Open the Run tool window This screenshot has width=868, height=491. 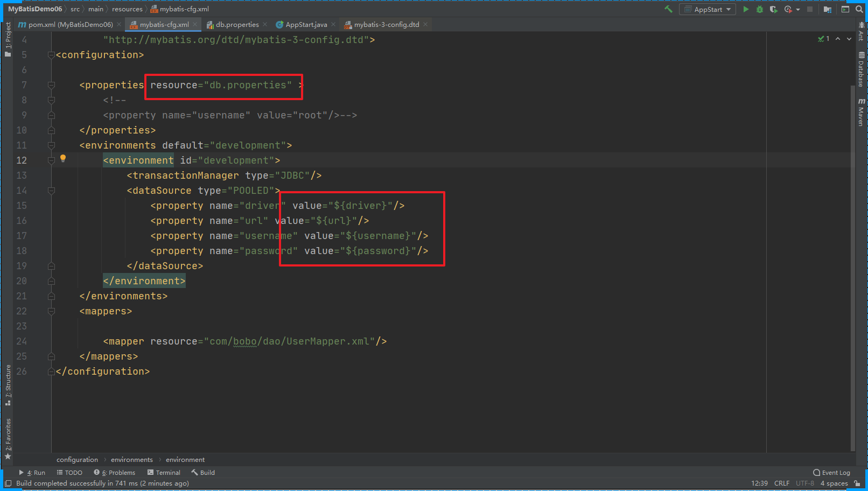32,473
